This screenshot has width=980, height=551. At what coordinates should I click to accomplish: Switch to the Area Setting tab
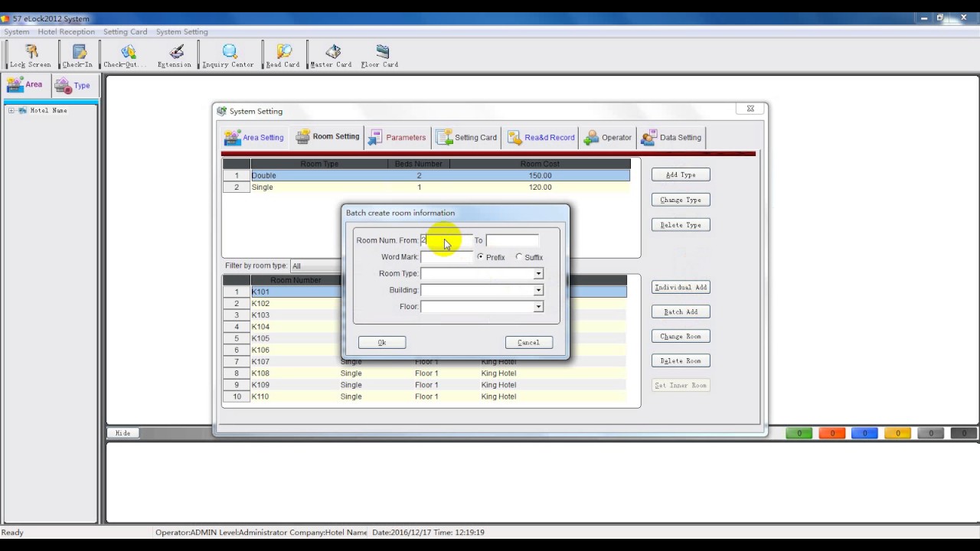click(x=254, y=138)
